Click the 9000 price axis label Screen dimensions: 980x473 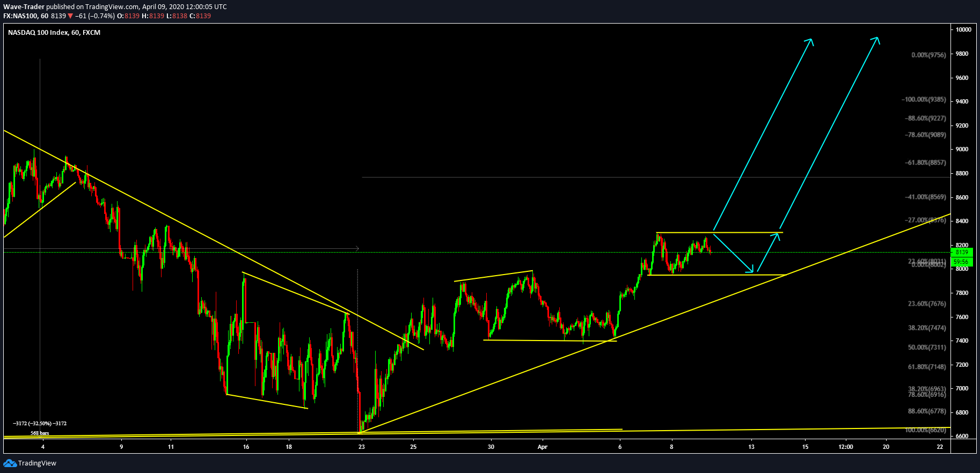(962, 149)
